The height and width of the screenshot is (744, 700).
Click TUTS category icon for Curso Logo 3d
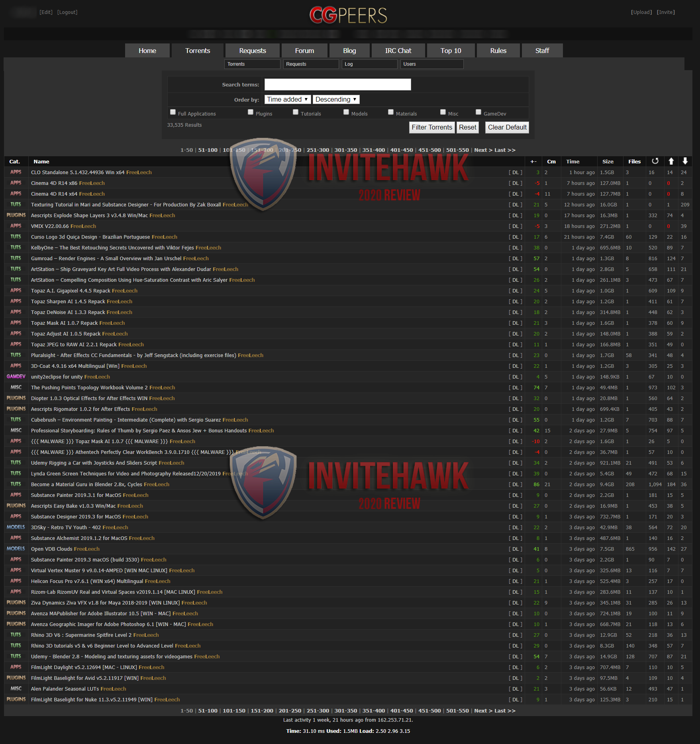pos(16,237)
